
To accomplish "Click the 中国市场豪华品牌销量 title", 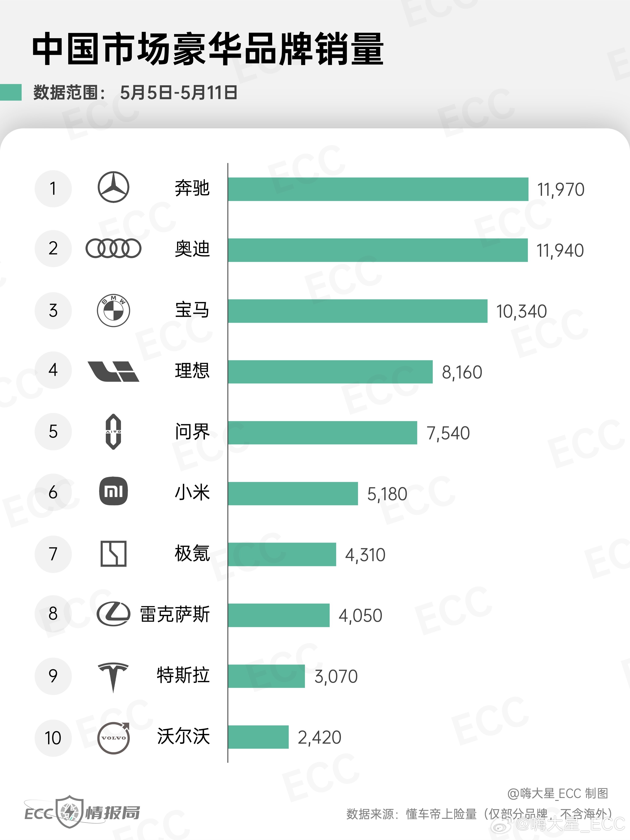I will [x=208, y=49].
